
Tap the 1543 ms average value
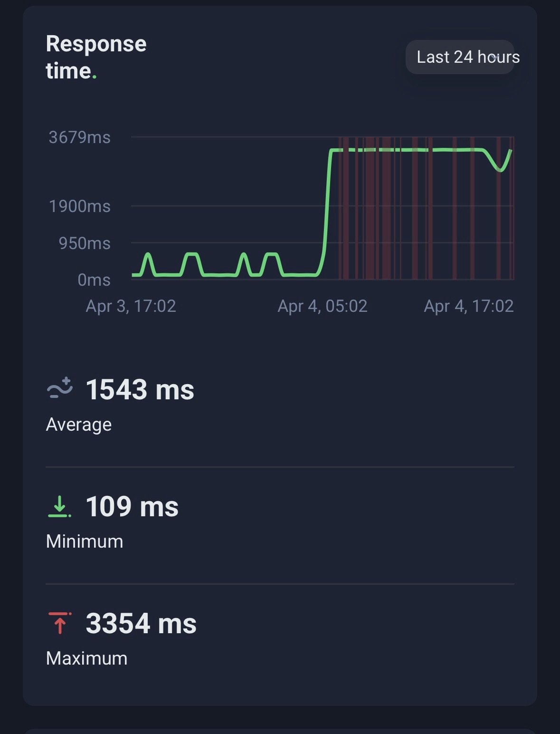point(140,390)
